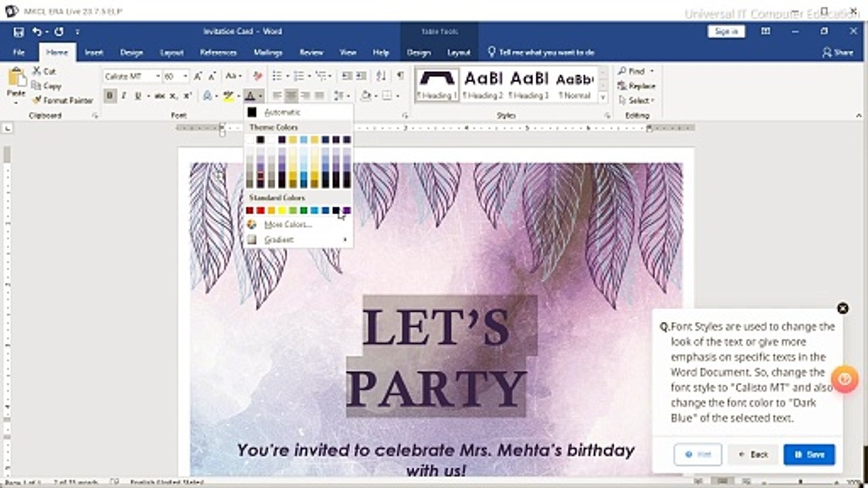The height and width of the screenshot is (488, 868).
Task: Switch to the References ribbon tab
Action: 218,52
